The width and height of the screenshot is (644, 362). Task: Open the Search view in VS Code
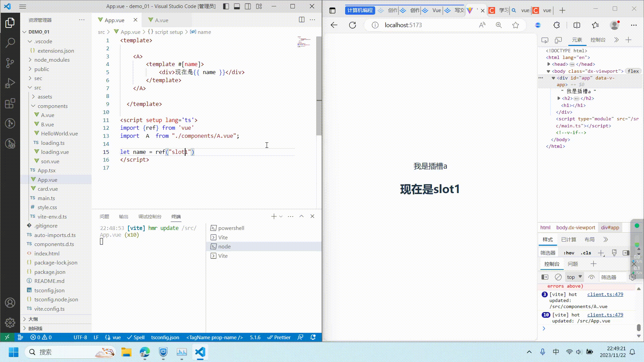(10, 43)
